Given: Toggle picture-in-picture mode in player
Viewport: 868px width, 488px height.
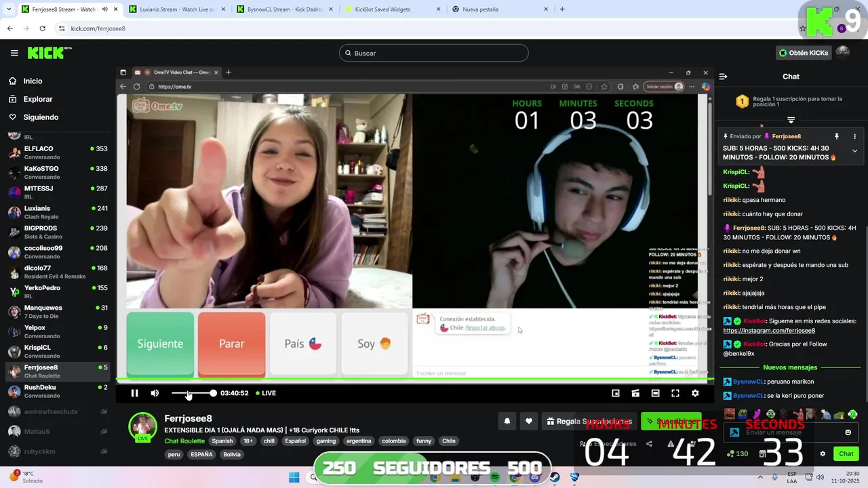Looking at the screenshot, I should pos(616,393).
